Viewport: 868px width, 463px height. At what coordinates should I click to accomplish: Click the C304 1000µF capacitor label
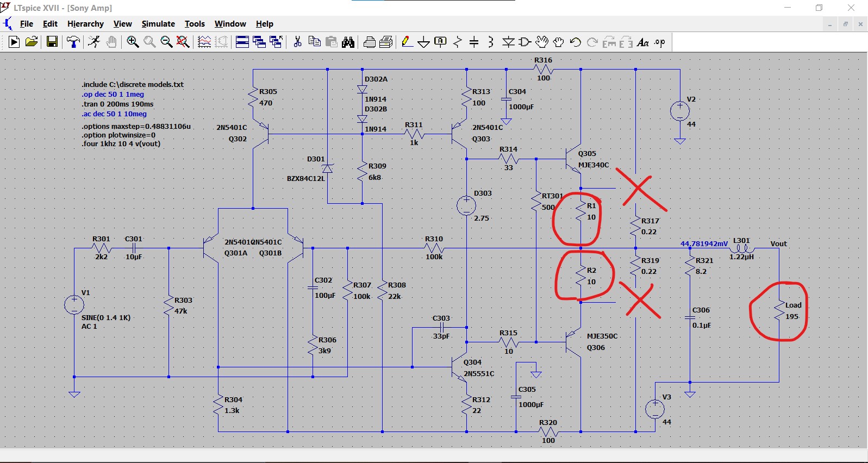pos(521,99)
